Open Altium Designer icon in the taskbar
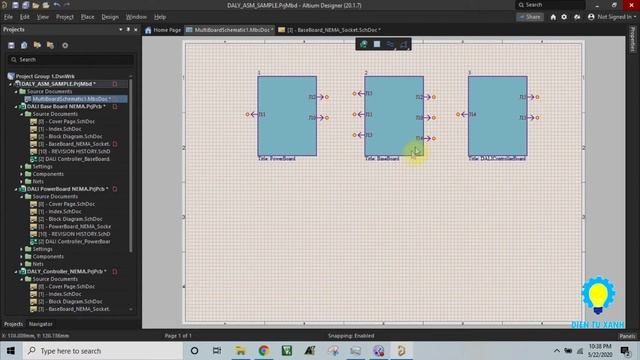Viewport: 640px width, 360px height. [x=401, y=351]
